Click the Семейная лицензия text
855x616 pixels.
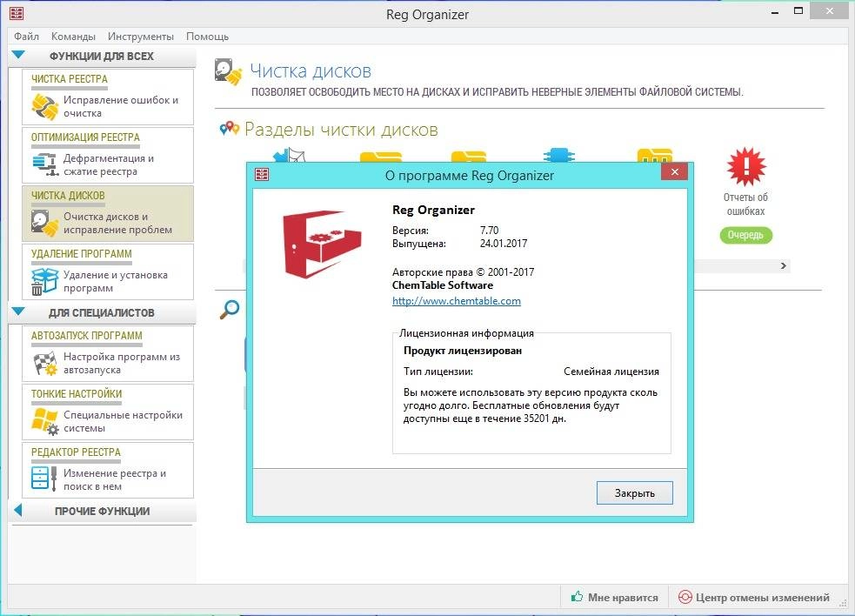(611, 372)
